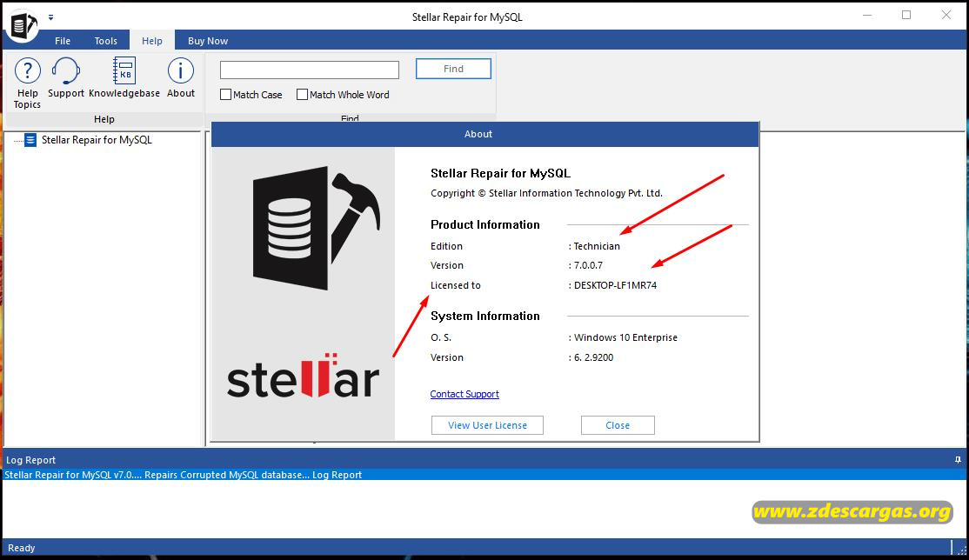Click the Ready status bar text
Screen dimensions: 969x560
(x=21, y=548)
